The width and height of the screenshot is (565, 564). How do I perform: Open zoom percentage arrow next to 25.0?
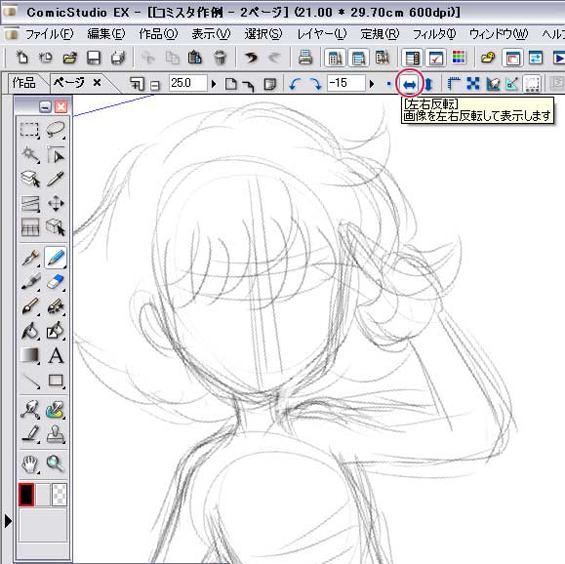click(x=214, y=84)
